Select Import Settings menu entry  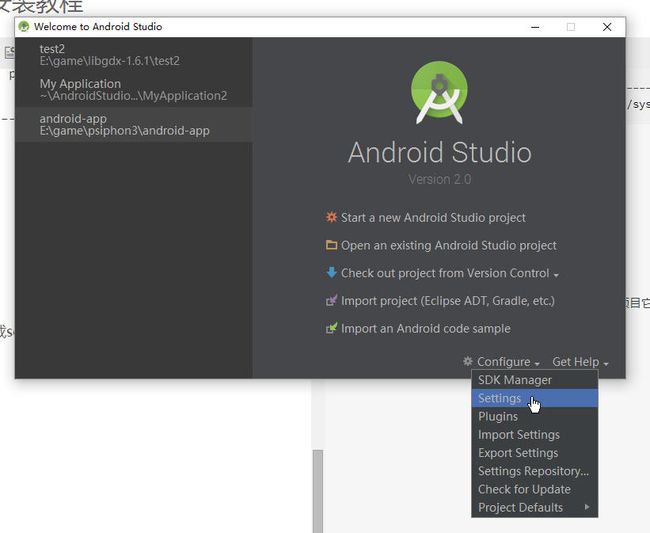(534, 434)
